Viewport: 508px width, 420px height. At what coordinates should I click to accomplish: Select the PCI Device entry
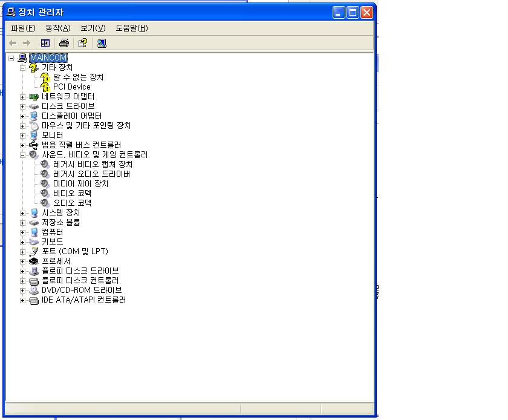[x=71, y=87]
